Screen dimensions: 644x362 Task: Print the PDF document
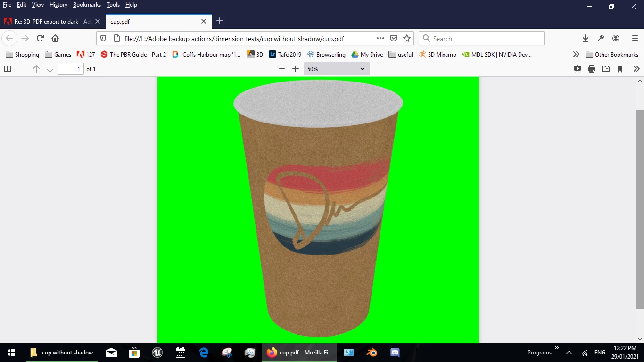click(592, 69)
